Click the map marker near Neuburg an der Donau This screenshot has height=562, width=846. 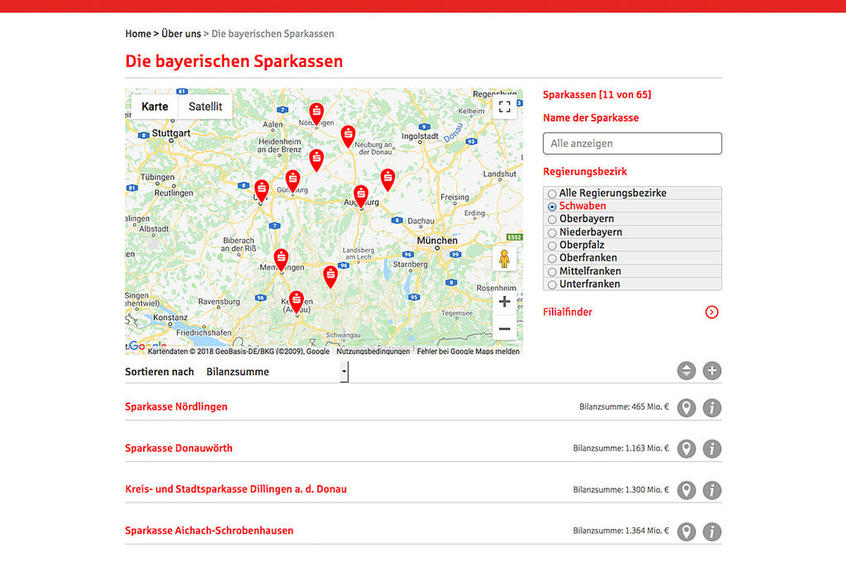pos(348,136)
